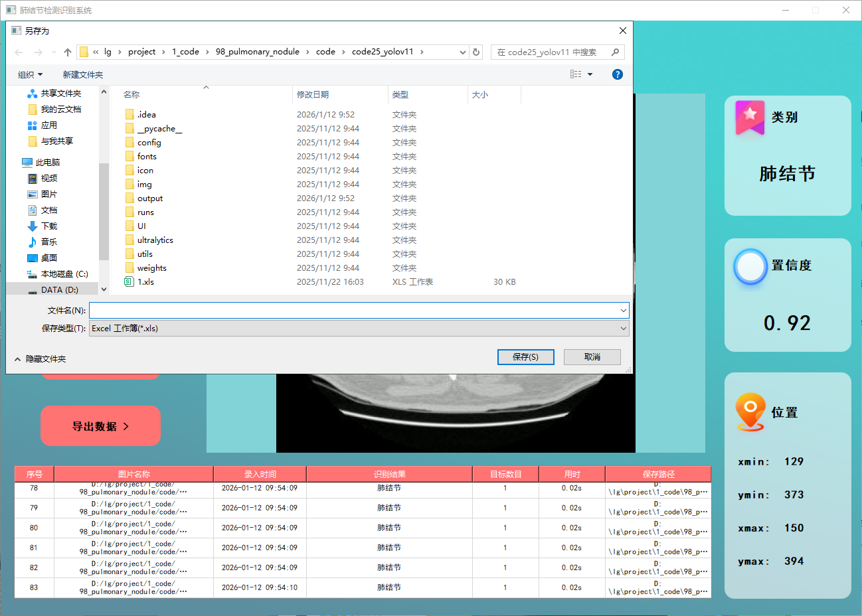
Task: Select the DATA (D:) drive
Action: pos(59,290)
